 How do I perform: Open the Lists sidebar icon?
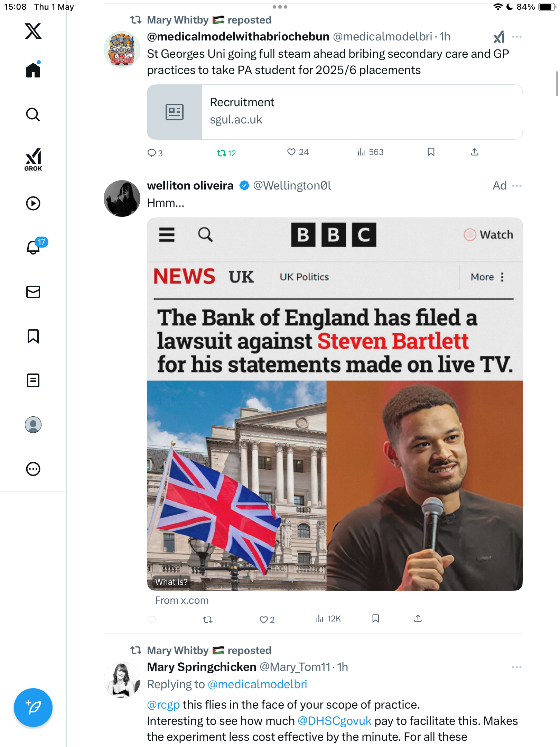click(33, 380)
